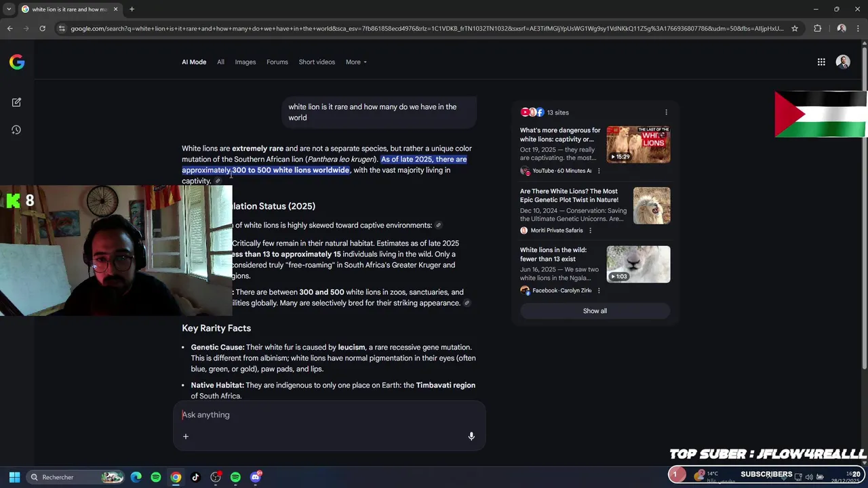Bookmark this page with star
This screenshot has width=868, height=488.
coord(795,28)
